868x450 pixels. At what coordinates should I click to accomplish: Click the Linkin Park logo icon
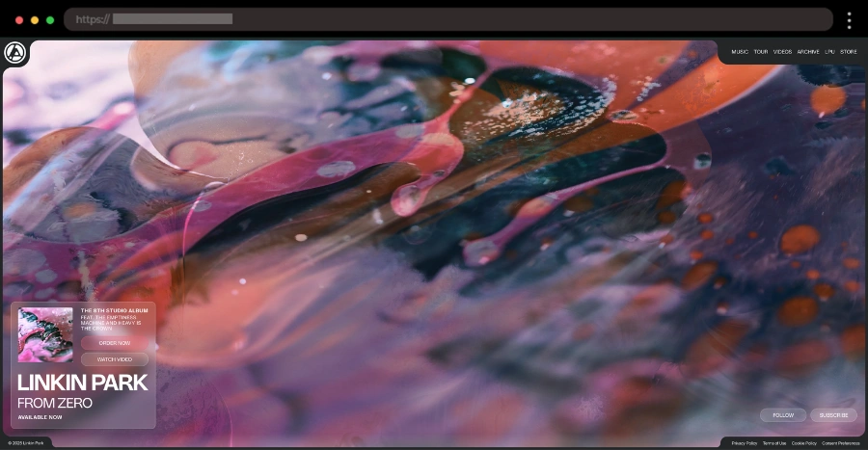[14, 53]
